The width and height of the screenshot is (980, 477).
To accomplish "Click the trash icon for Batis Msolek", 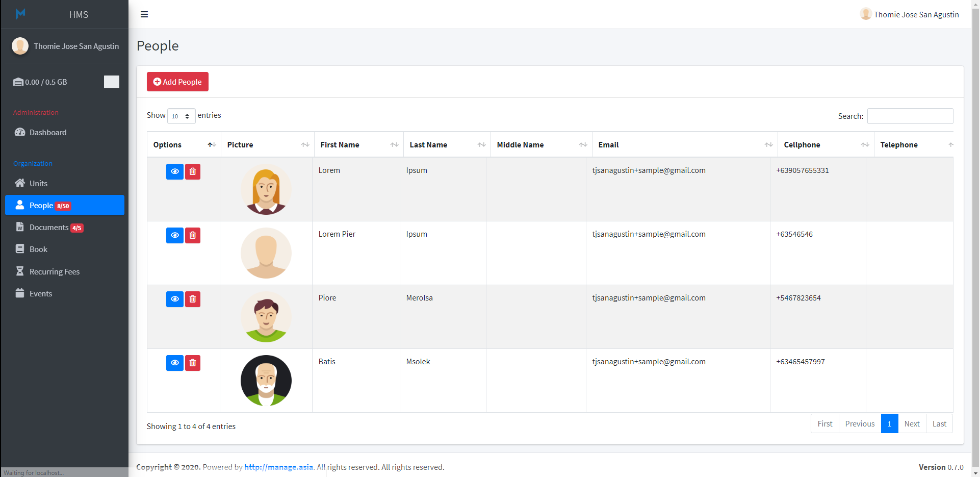I will pos(192,363).
